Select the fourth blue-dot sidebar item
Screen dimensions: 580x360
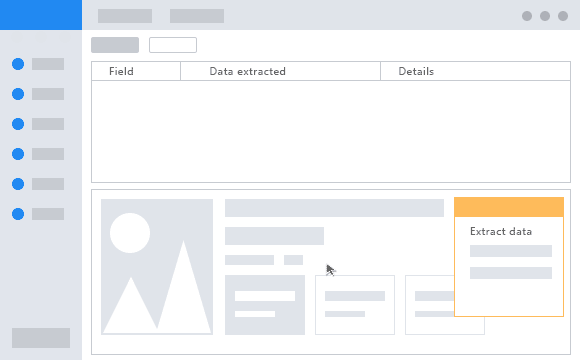coord(38,154)
